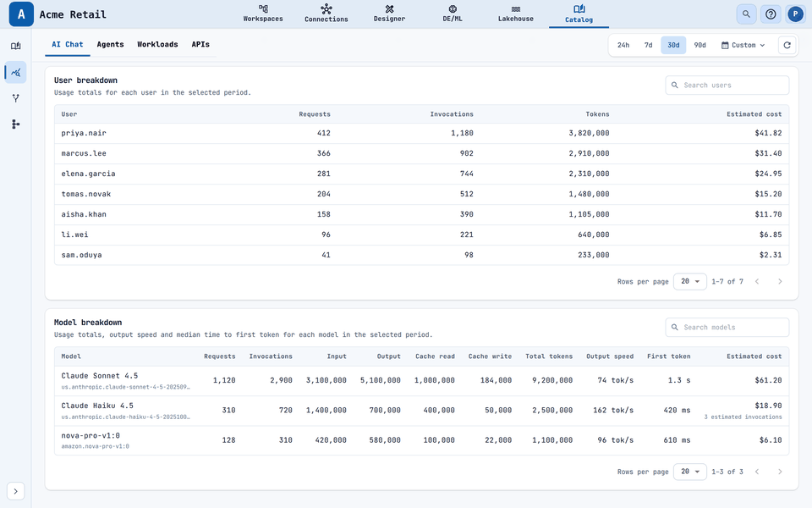Refresh the usage data
Viewport: 812px width, 508px height.
[787, 45]
